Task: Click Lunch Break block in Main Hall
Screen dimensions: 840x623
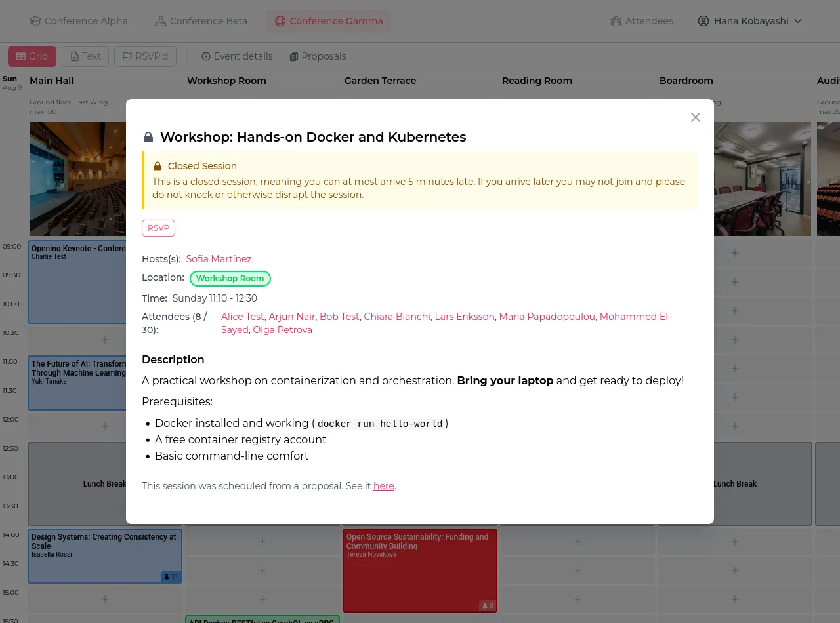Action: coord(77,484)
